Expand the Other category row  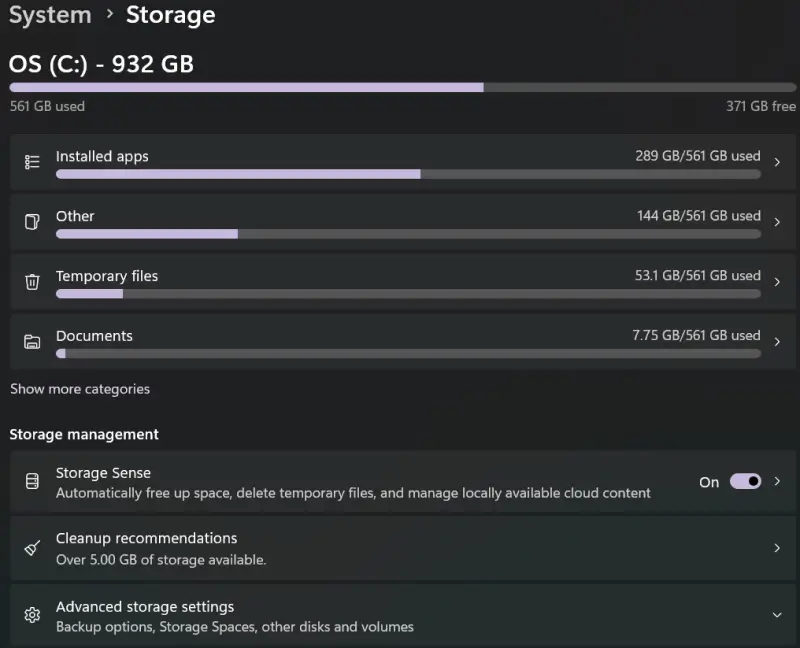click(x=778, y=224)
